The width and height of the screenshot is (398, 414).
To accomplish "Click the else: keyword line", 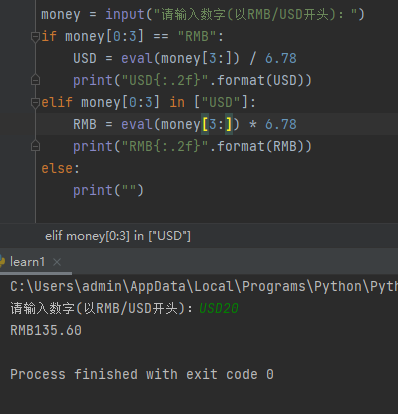I will click(60, 168).
